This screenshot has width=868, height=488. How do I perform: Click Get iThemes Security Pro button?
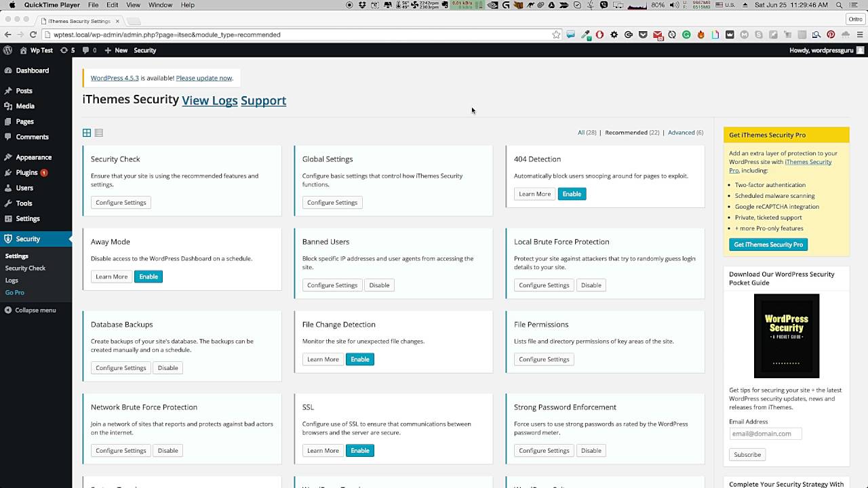[768, 245]
